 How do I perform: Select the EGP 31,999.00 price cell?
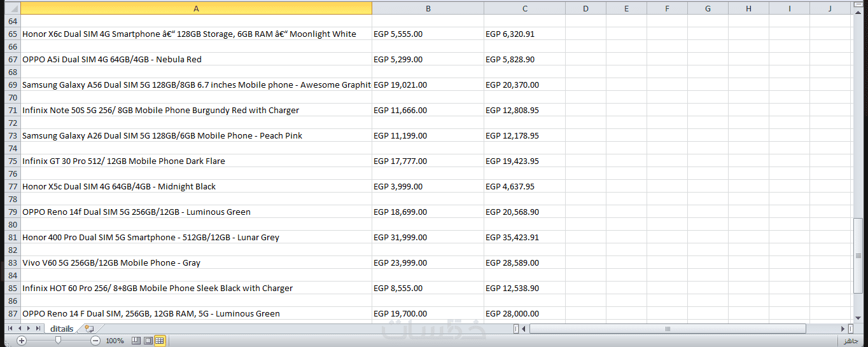tap(428, 237)
